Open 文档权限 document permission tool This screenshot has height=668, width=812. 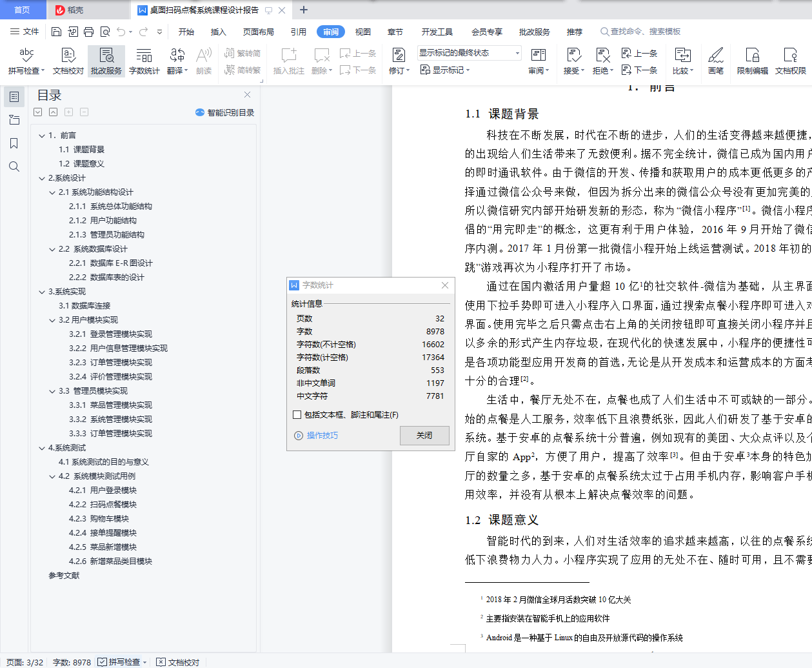click(x=791, y=61)
